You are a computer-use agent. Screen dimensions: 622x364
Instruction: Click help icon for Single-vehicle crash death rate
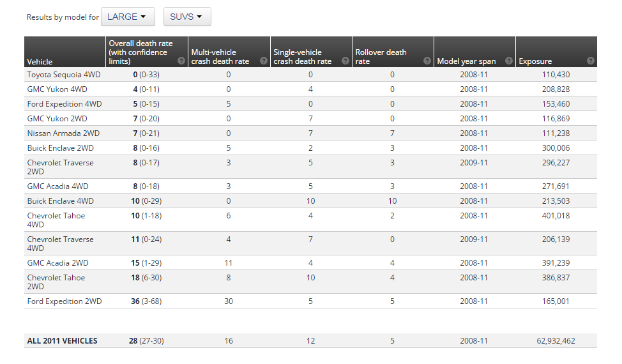[x=345, y=61]
